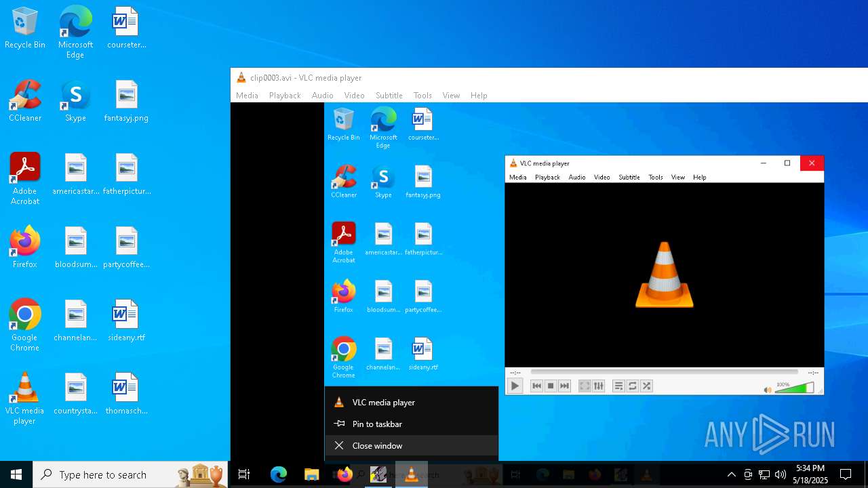Open File Explorer from the taskbar
Viewport: 868px width, 488px height.
pyautogui.click(x=311, y=474)
